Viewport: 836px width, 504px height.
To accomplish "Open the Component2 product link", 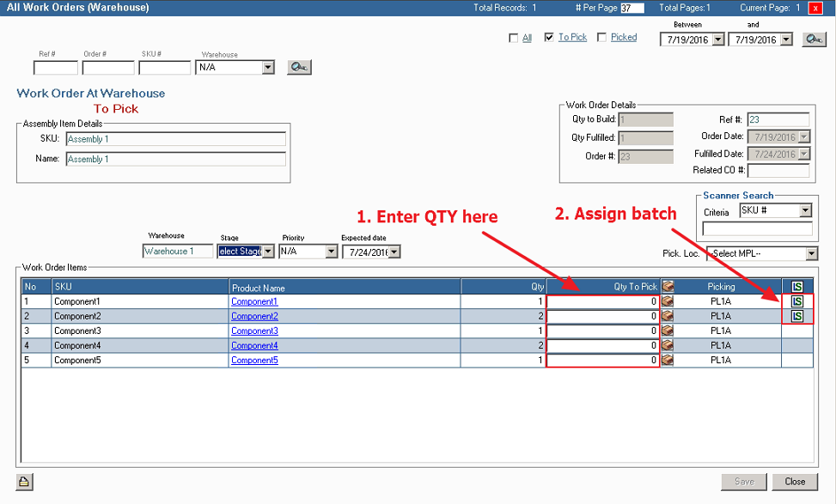I will 254,317.
